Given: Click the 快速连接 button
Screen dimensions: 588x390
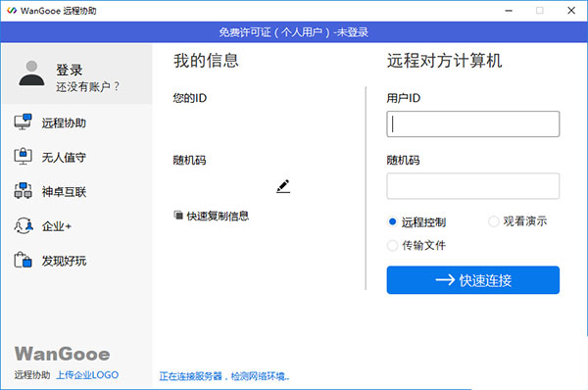Looking at the screenshot, I should 473,280.
